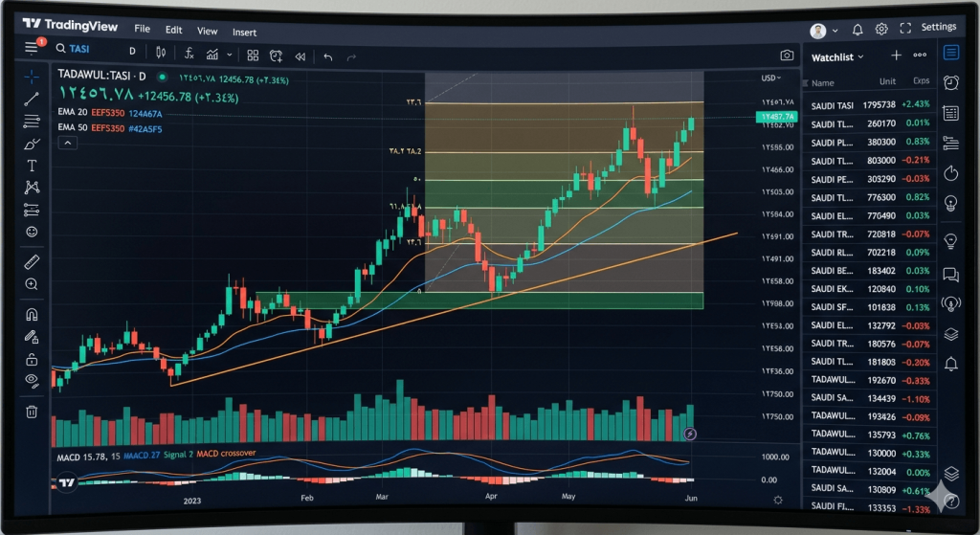Expand the Watchlist dropdown
Viewport: 980px width, 535px height.
(837, 56)
